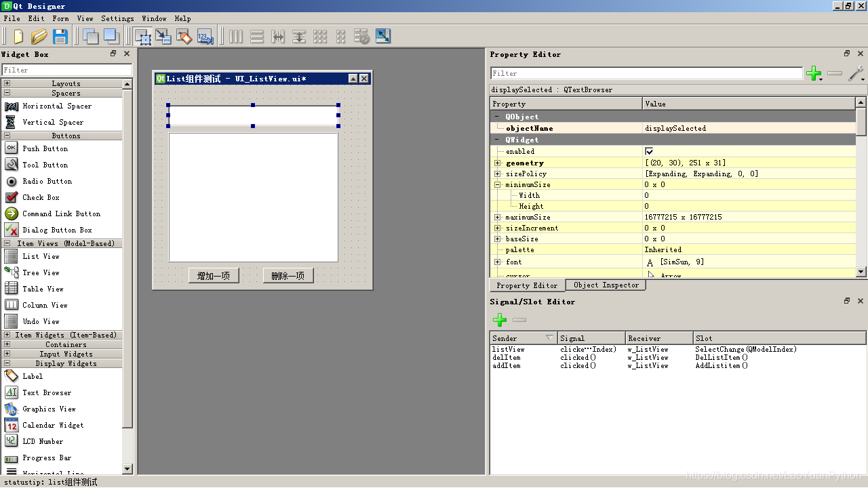Select the Edit Widgets mode icon
The width and height of the screenshot is (868, 488).
[142, 36]
